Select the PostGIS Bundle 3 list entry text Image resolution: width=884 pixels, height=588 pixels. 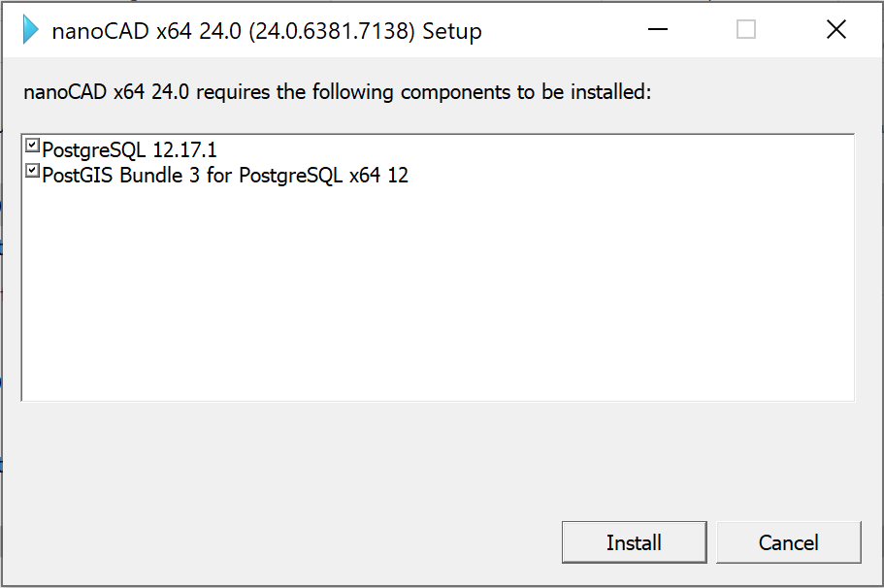225,176
